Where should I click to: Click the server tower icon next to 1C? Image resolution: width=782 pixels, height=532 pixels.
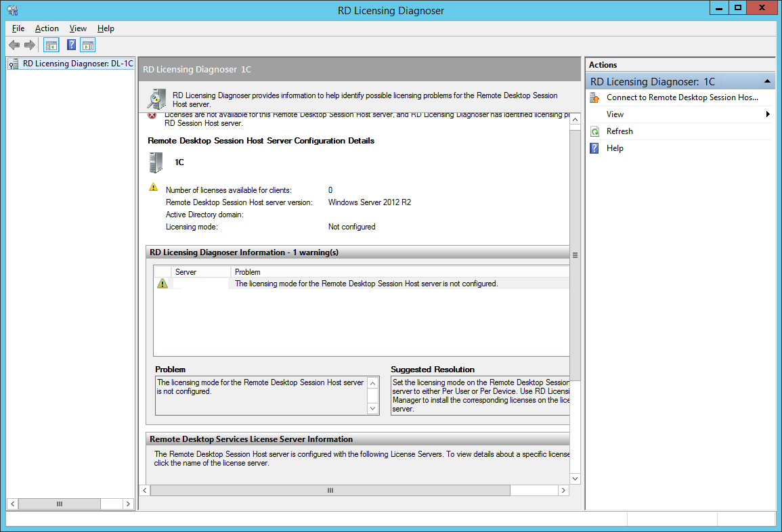tap(156, 162)
